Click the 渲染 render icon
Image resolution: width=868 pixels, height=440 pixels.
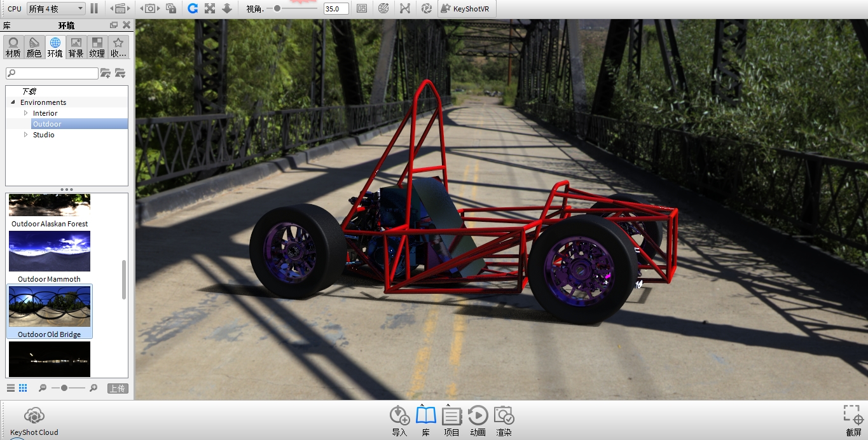pyautogui.click(x=504, y=415)
